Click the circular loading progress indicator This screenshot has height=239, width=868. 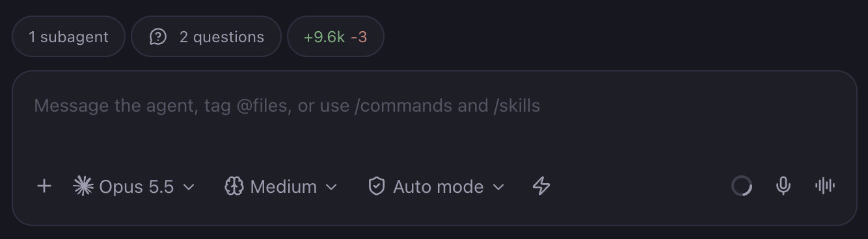coord(742,186)
